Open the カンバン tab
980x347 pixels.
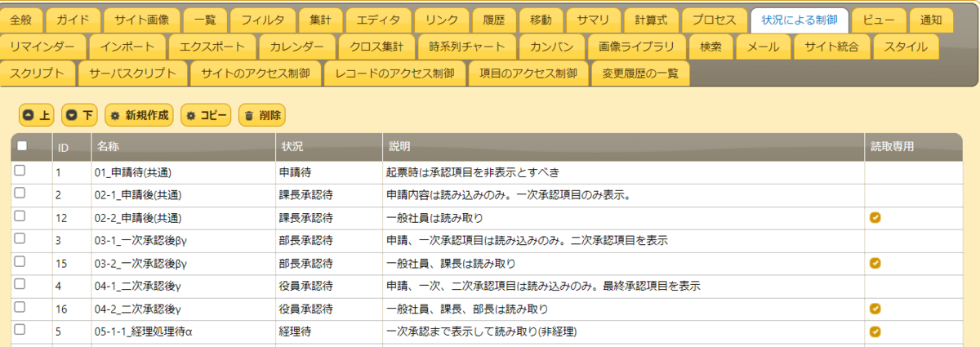pos(554,47)
